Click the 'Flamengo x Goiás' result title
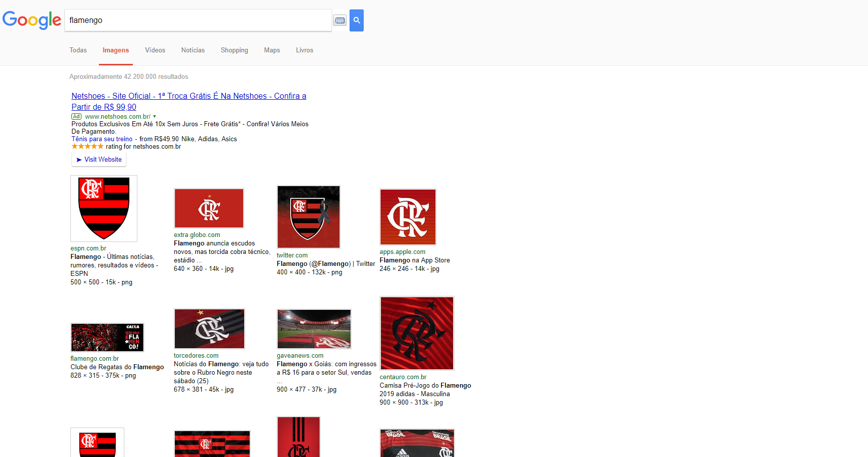The height and width of the screenshot is (457, 868). tap(327, 369)
